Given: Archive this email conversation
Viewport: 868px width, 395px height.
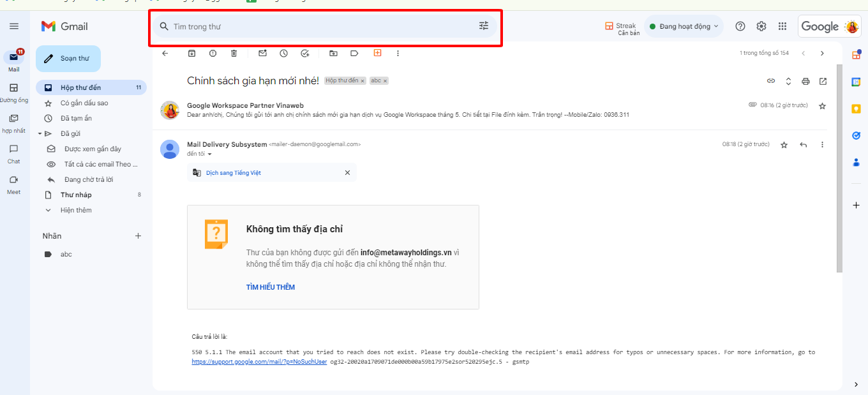Looking at the screenshot, I should tap(191, 54).
